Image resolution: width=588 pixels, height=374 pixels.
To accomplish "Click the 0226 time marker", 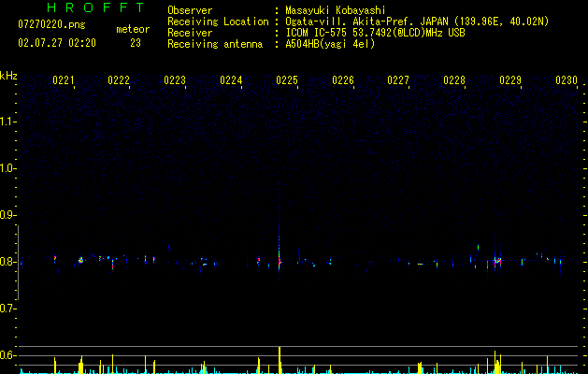I will [343, 80].
